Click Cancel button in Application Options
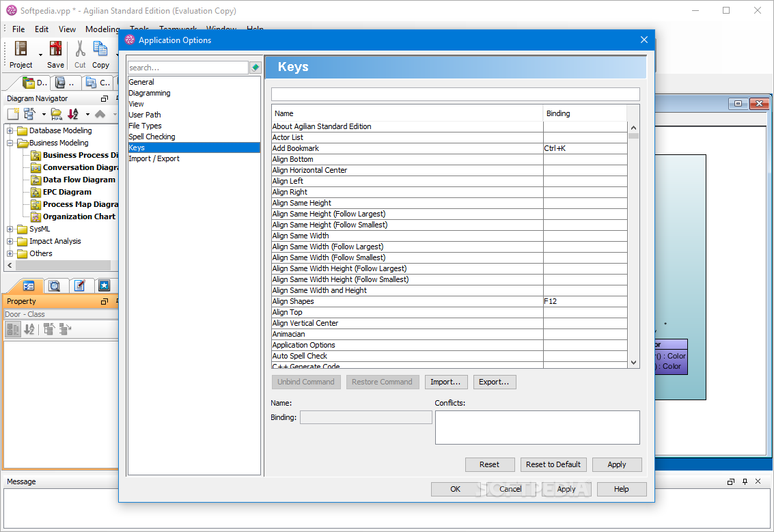This screenshot has width=774, height=532. coord(510,489)
